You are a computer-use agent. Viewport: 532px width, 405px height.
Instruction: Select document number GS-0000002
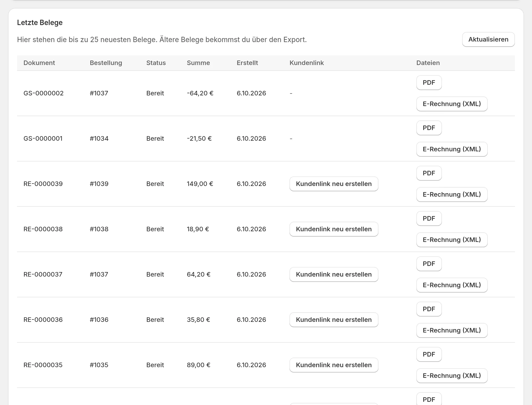click(43, 93)
